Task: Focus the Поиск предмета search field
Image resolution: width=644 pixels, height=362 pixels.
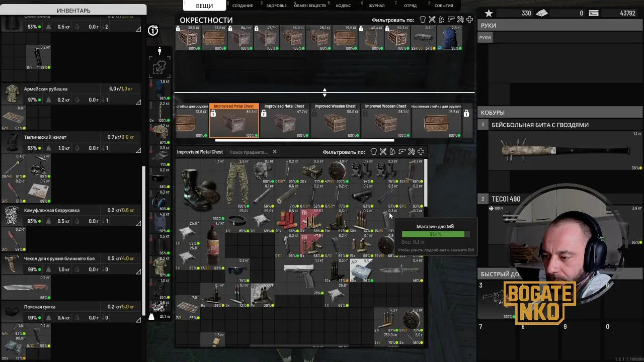Action: point(248,152)
